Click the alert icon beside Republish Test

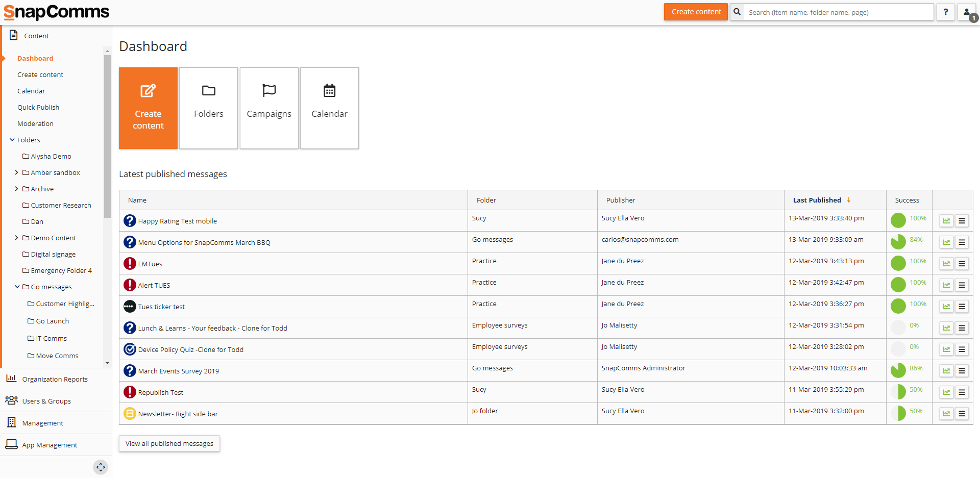pyautogui.click(x=130, y=392)
